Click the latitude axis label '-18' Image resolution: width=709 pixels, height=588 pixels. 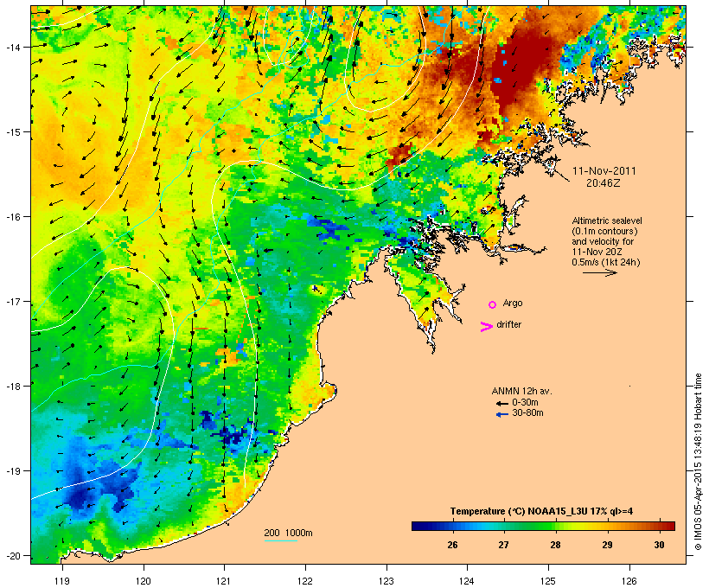[x=12, y=386]
